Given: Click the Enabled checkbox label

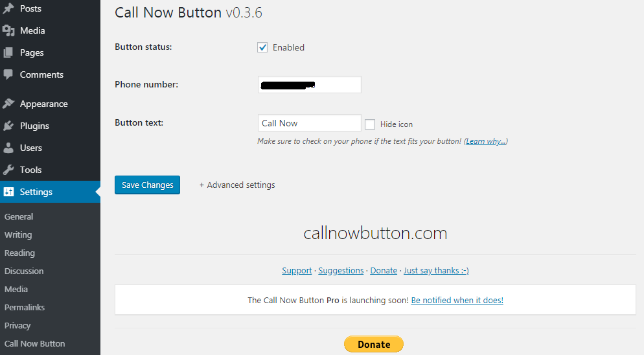Looking at the screenshot, I should point(288,47).
